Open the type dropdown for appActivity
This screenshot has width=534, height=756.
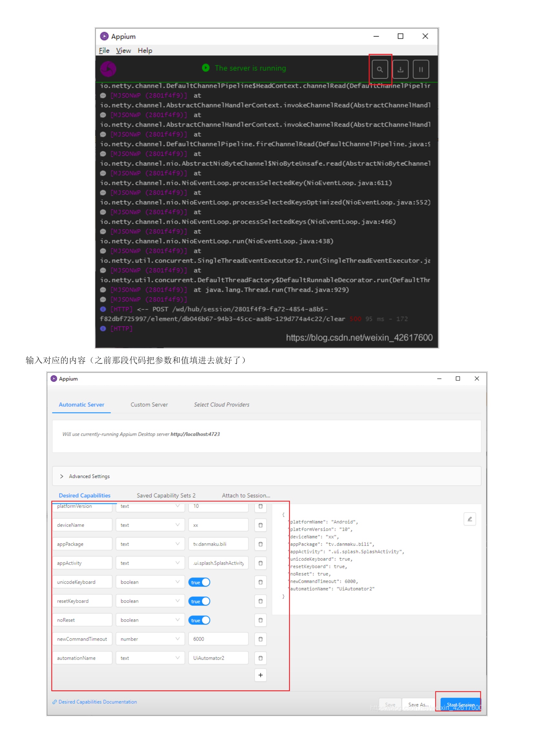tap(150, 563)
